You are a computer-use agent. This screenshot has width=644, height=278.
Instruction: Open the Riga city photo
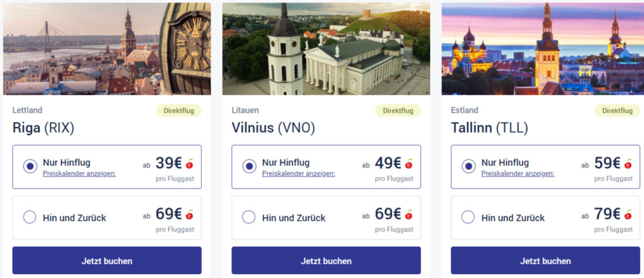pyautogui.click(x=107, y=48)
